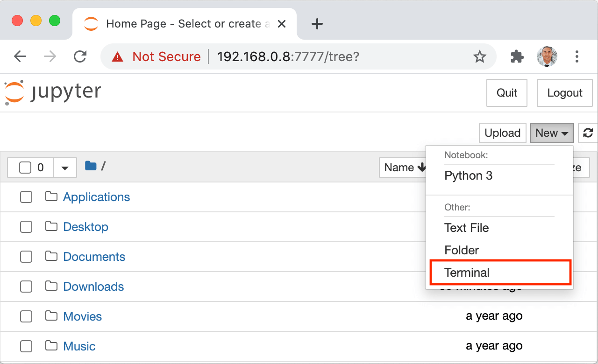Create a Python 3 notebook
Image resolution: width=598 pixels, height=364 pixels.
(x=468, y=176)
